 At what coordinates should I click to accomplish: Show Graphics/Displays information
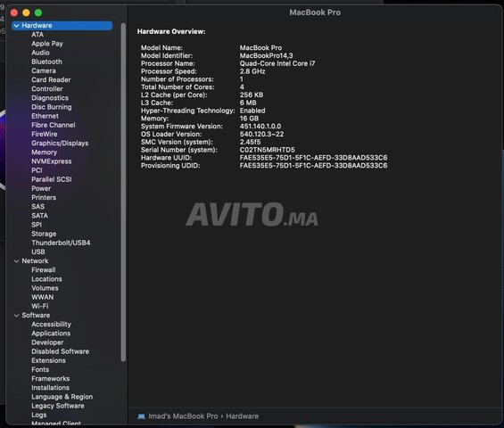(60, 143)
